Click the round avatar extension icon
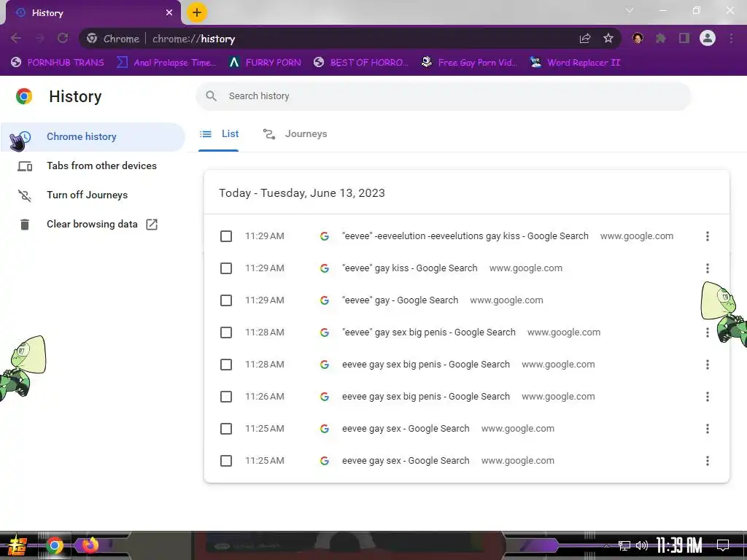The image size is (747, 560). click(638, 38)
